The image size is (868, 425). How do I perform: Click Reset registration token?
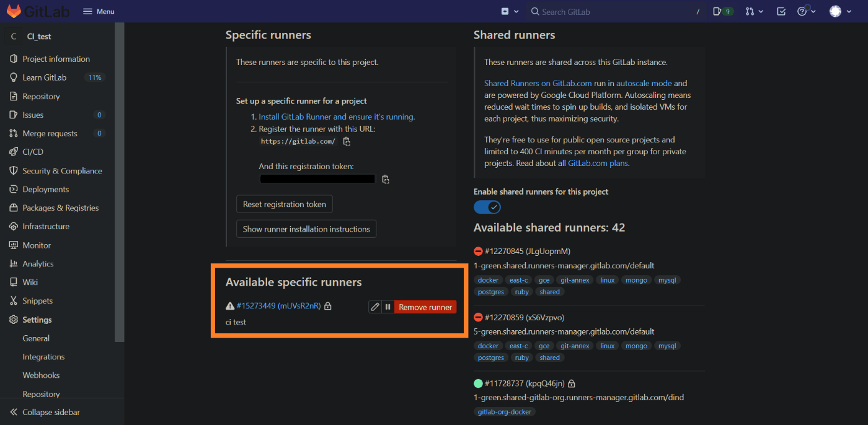click(x=284, y=204)
